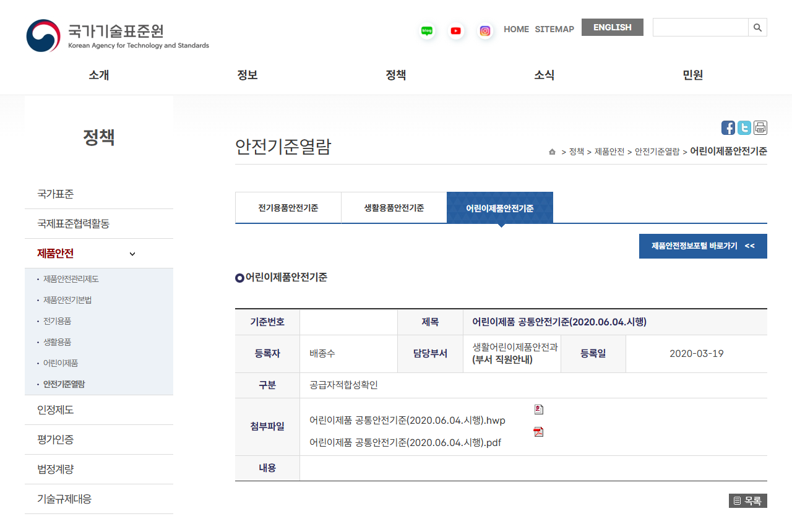Share page on Twitter

click(x=744, y=127)
